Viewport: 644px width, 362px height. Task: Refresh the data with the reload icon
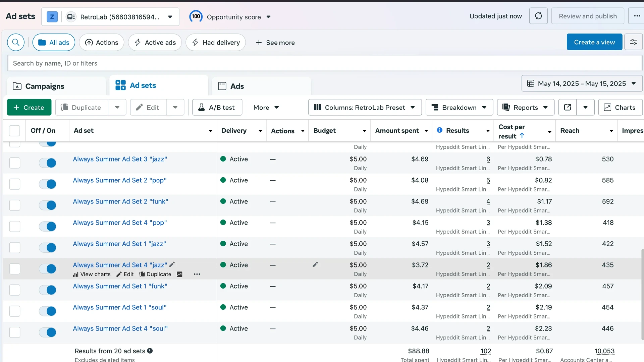click(538, 16)
